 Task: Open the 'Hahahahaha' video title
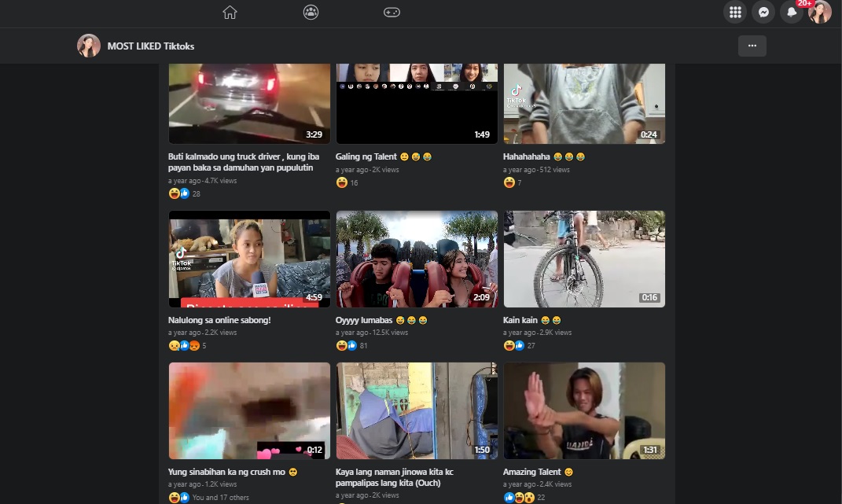pyautogui.click(x=544, y=156)
